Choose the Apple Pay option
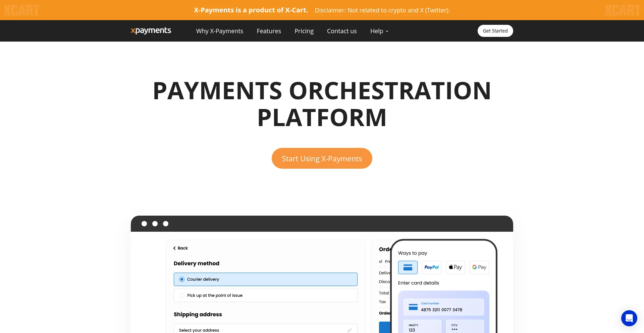The width and height of the screenshot is (644, 333). (455, 267)
